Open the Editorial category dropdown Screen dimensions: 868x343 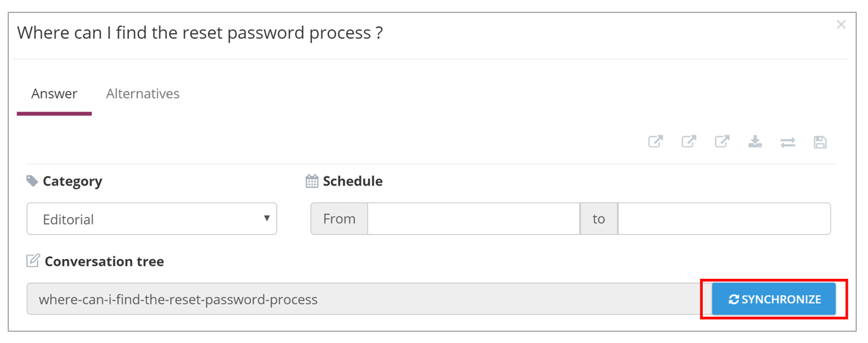(x=152, y=219)
